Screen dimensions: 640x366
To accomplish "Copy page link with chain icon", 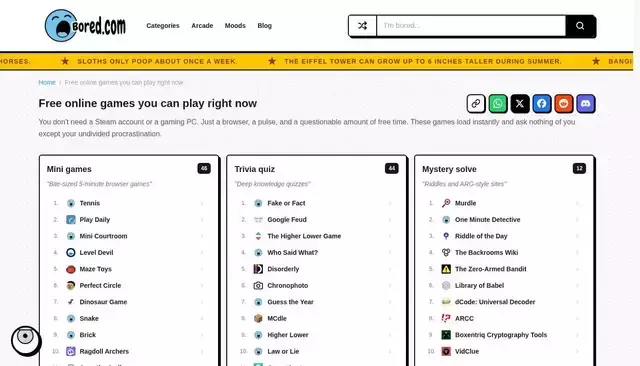I will click(476, 104).
